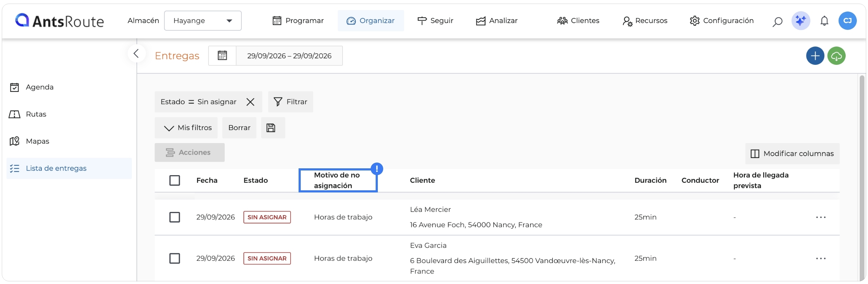Click Horas de trabajo in Léa Mercier row

[x=343, y=217]
